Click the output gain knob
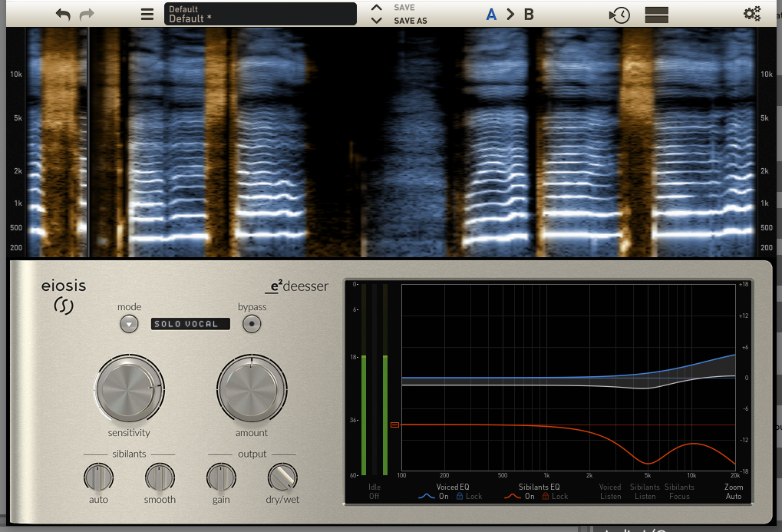 point(221,477)
